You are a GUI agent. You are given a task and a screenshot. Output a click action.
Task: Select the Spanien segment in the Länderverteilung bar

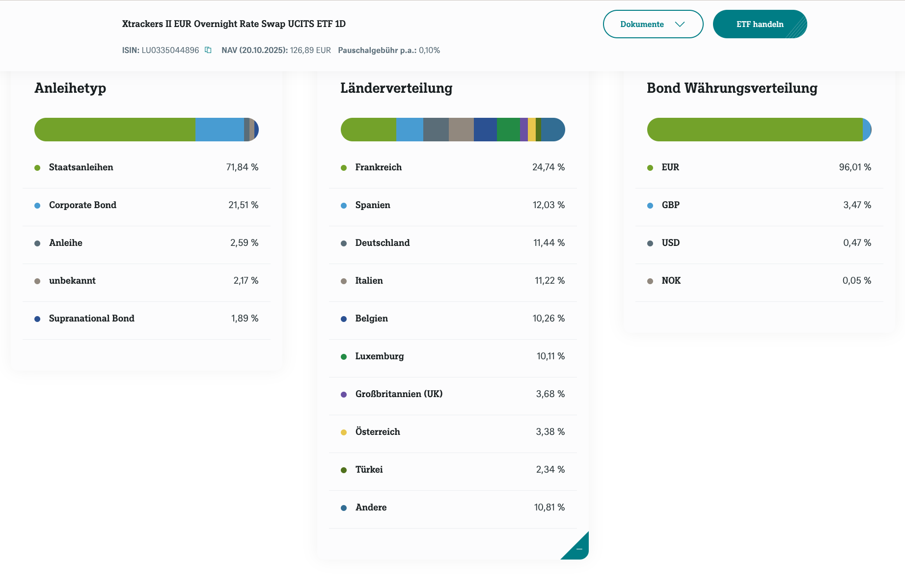[x=410, y=130]
